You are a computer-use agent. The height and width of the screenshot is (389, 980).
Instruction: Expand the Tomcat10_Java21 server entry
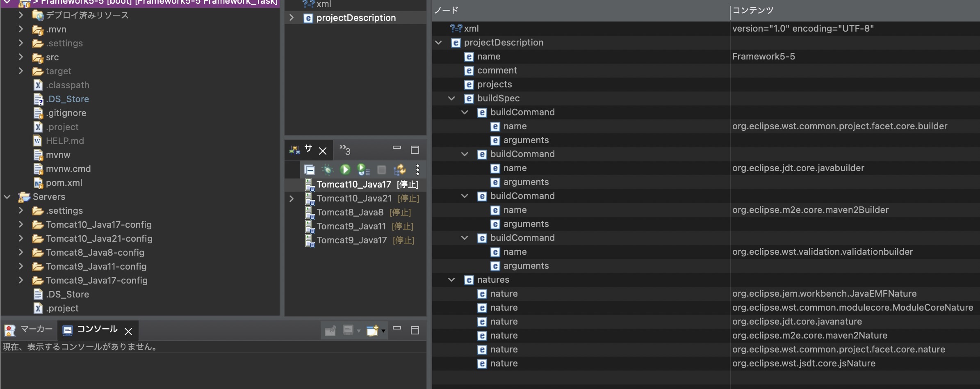pos(292,199)
